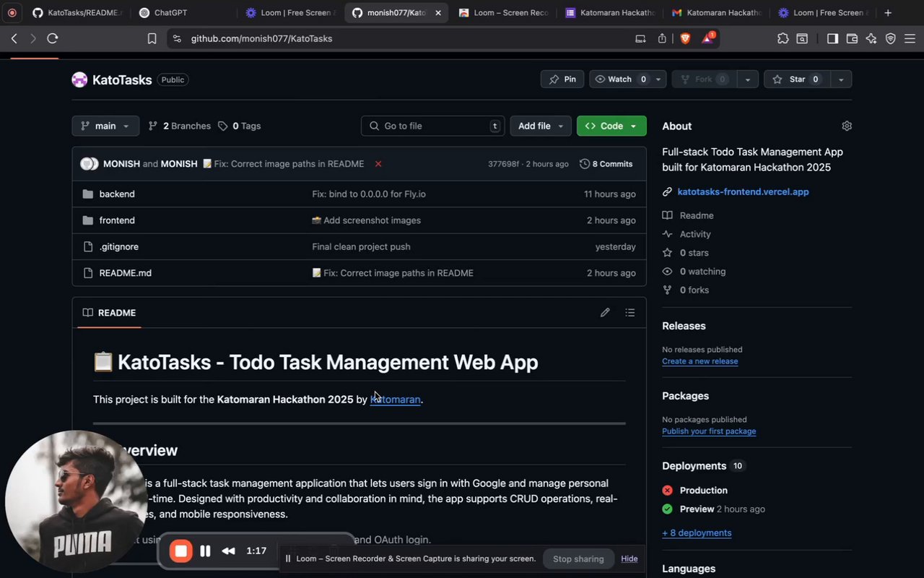Open the fork options dropdown arrow
This screenshot has height=578, width=924.
pos(748,79)
